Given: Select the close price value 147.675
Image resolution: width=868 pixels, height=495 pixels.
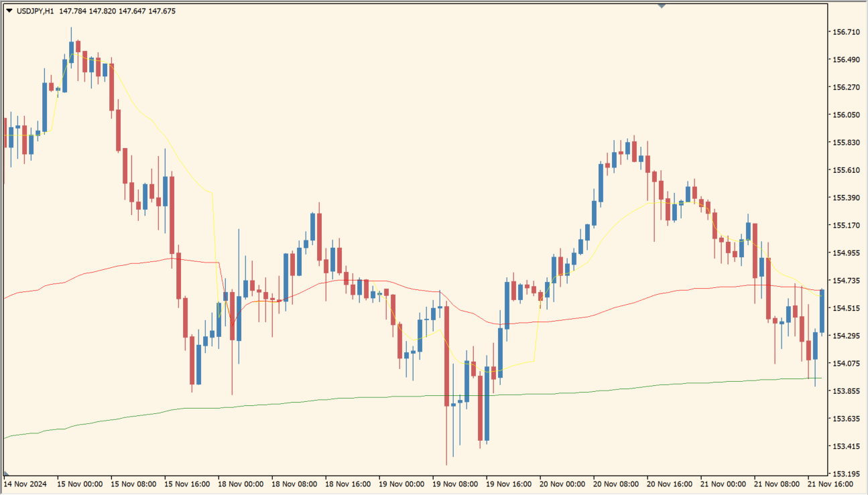Looking at the screenshot, I should [x=162, y=11].
